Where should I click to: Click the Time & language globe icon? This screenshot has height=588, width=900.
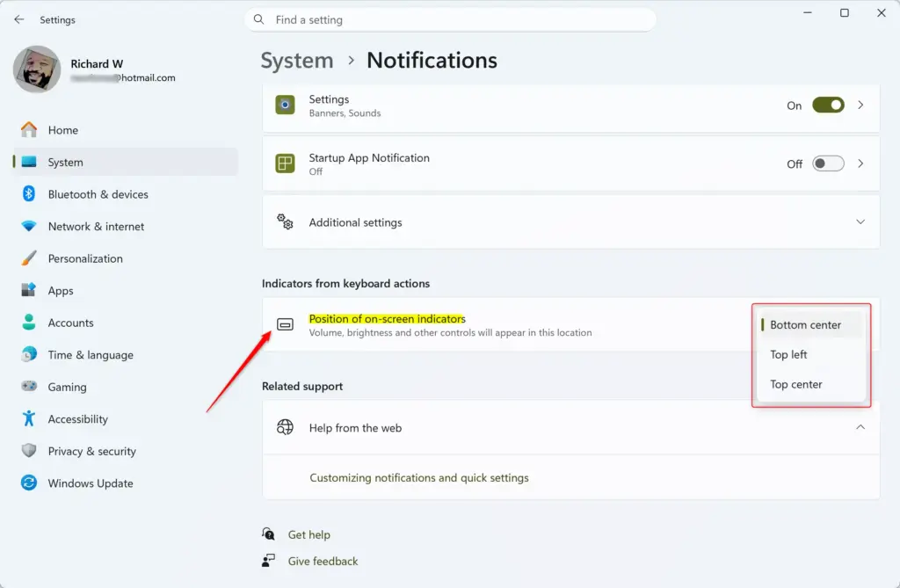pyautogui.click(x=29, y=354)
